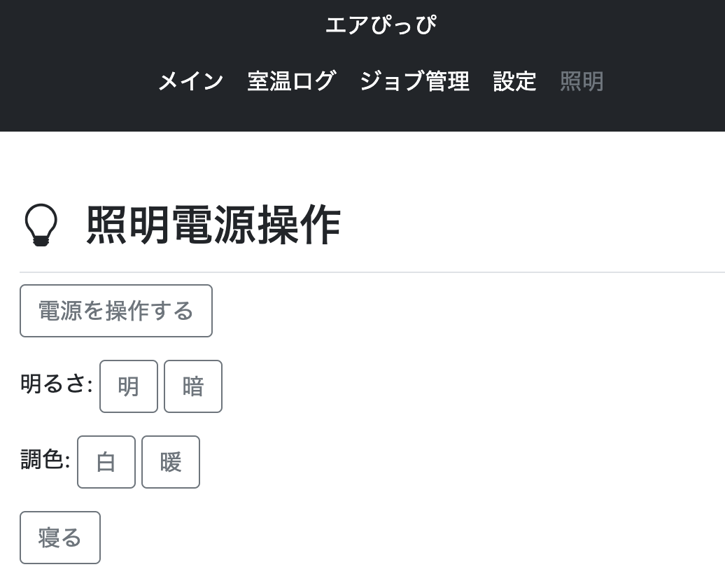The height and width of the screenshot is (588, 725).
Task: Go to the メイン page
Action: click(190, 82)
